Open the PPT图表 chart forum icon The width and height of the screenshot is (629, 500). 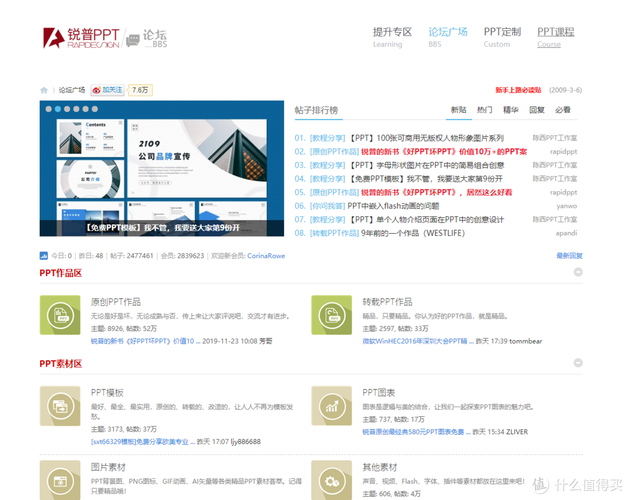[332, 406]
